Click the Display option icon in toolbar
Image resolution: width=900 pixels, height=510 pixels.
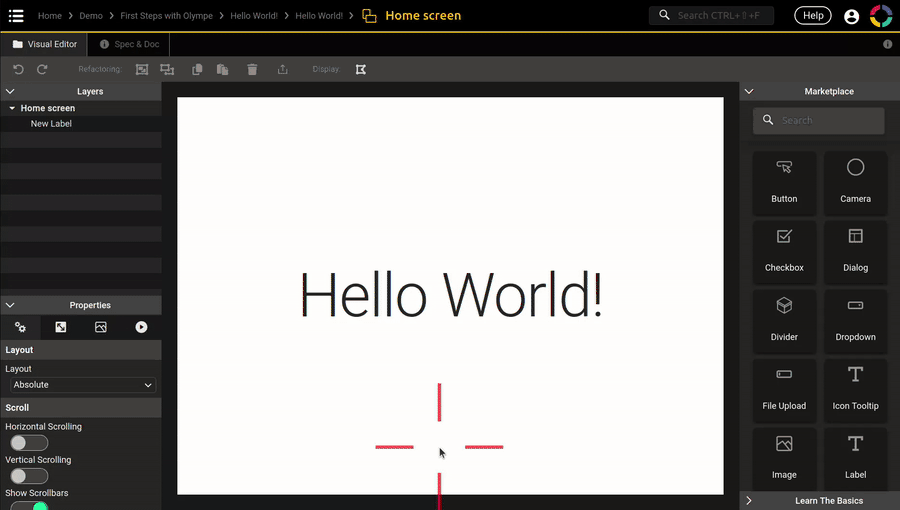[361, 69]
